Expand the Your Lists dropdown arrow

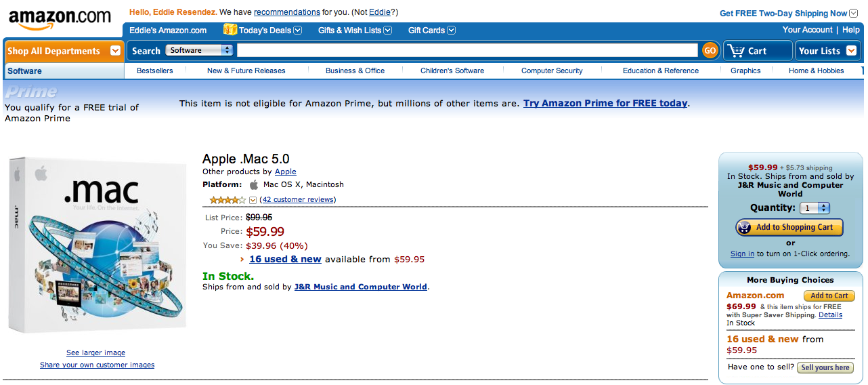click(x=851, y=51)
